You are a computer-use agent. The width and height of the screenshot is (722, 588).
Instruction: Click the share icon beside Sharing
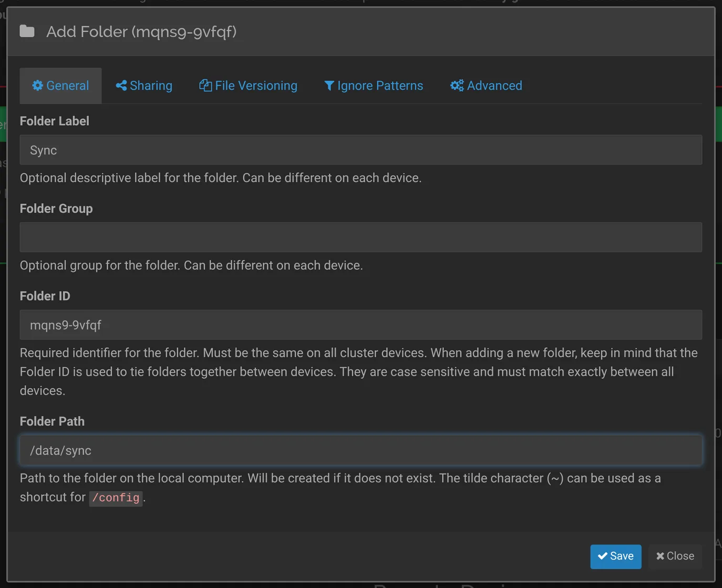coord(121,86)
